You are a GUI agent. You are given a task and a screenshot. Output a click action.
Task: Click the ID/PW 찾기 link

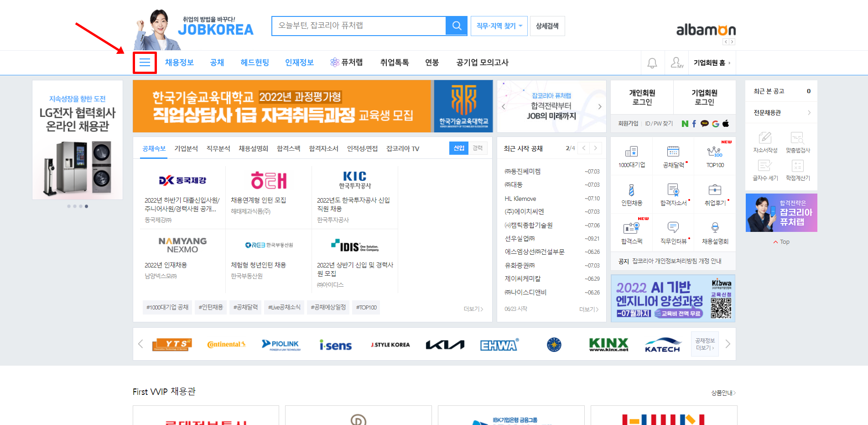[x=659, y=124]
